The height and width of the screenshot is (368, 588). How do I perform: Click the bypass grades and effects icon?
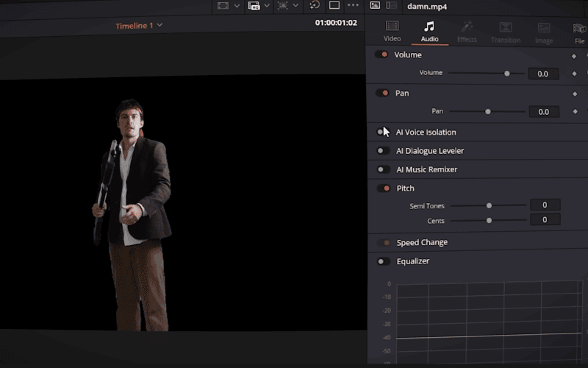pyautogui.click(x=315, y=5)
